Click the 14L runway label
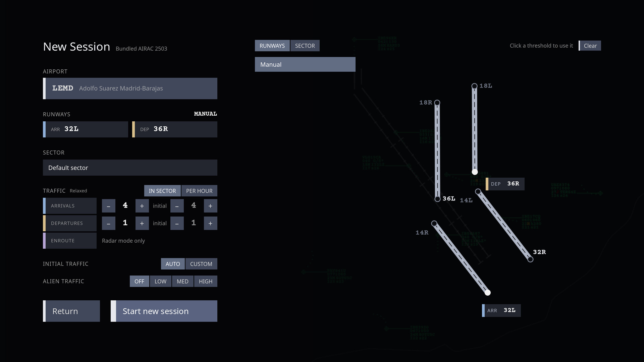 coord(466,200)
